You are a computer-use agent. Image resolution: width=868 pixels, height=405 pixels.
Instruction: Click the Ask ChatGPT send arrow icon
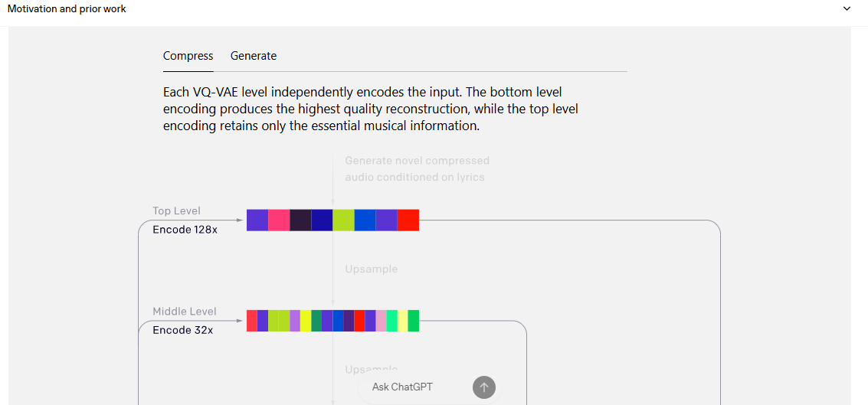point(484,387)
